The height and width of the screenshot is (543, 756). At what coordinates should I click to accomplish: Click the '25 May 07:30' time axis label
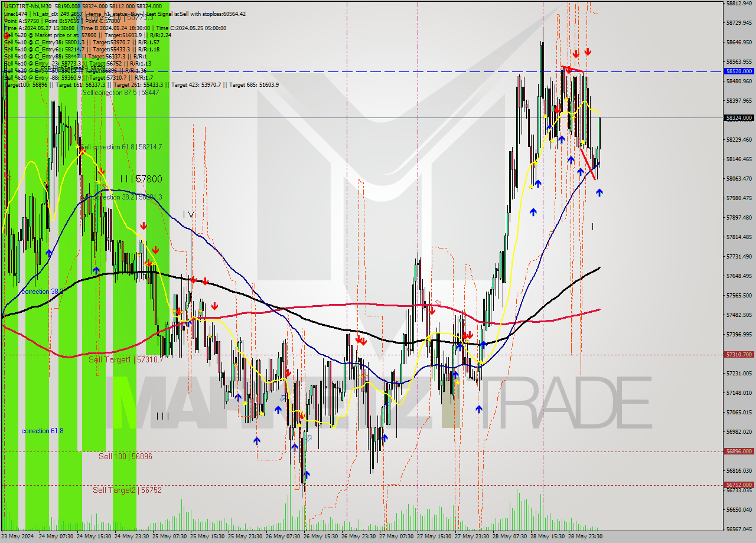click(170, 537)
